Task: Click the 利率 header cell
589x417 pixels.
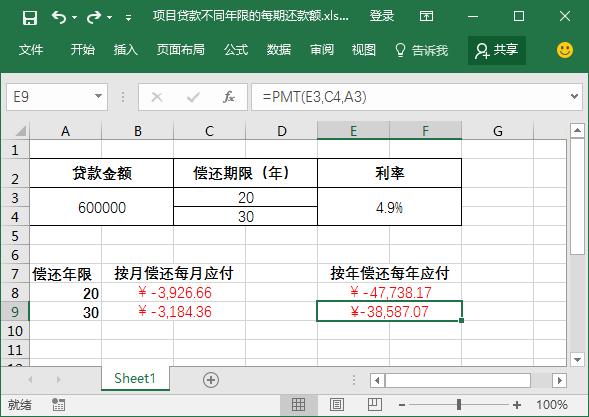Action: click(x=390, y=173)
